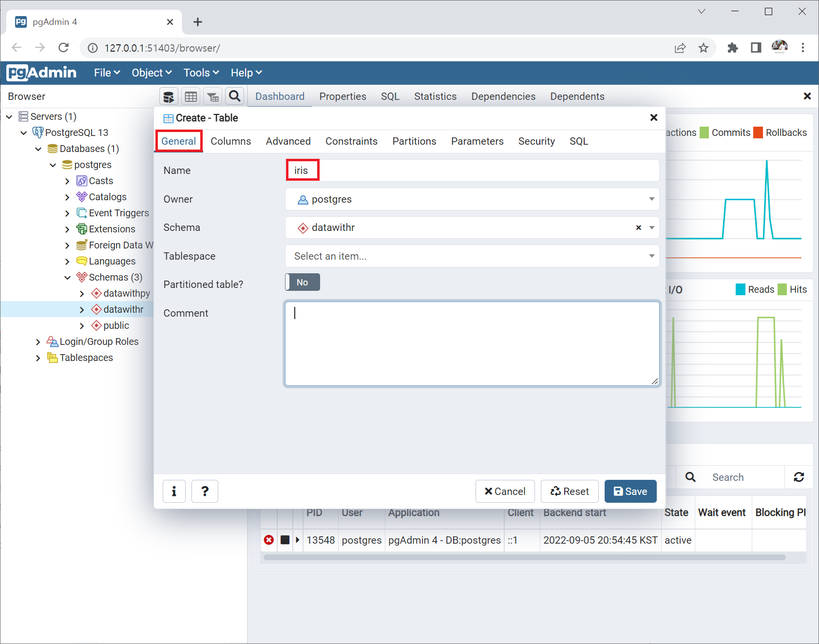Click the Languages node icon
Screen dimensions: 819x644
pos(82,261)
